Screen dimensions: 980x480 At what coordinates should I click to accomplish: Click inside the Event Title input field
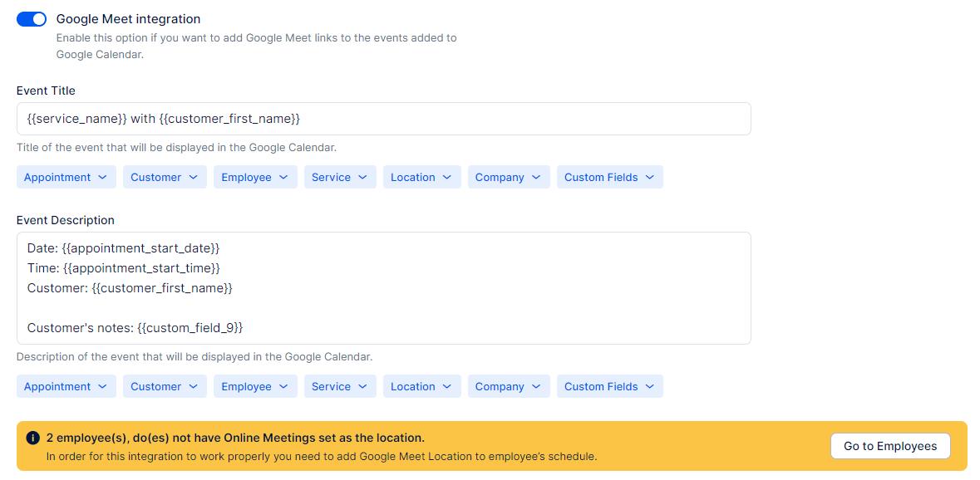pyautogui.click(x=382, y=119)
